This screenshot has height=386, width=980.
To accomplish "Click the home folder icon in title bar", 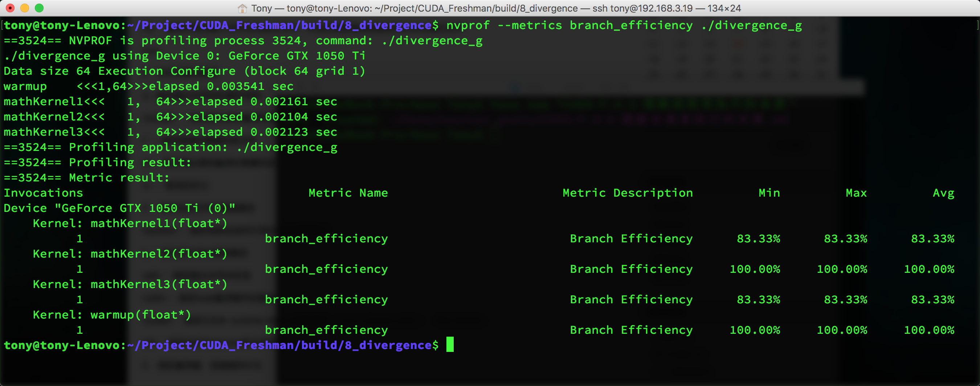I will coord(242,8).
